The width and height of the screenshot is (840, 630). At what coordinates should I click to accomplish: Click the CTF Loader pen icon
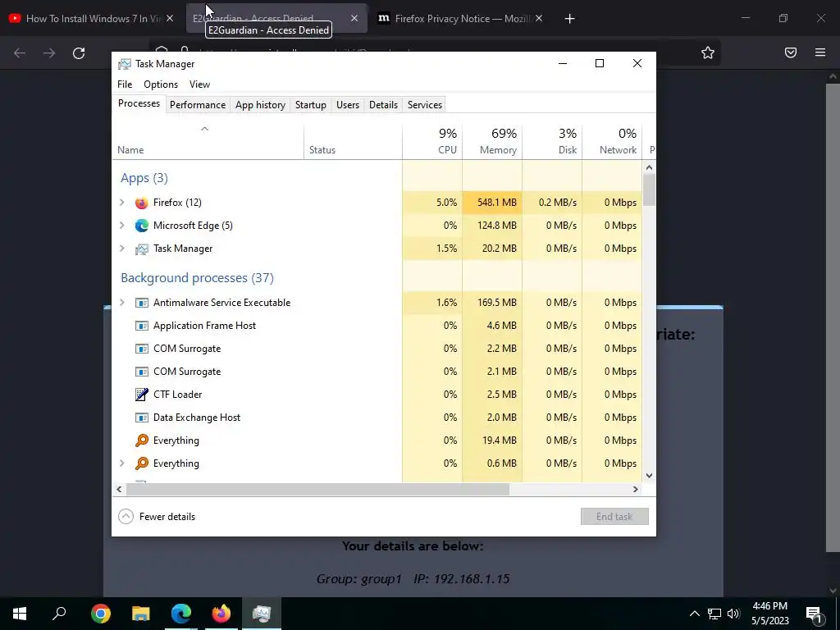(141, 395)
